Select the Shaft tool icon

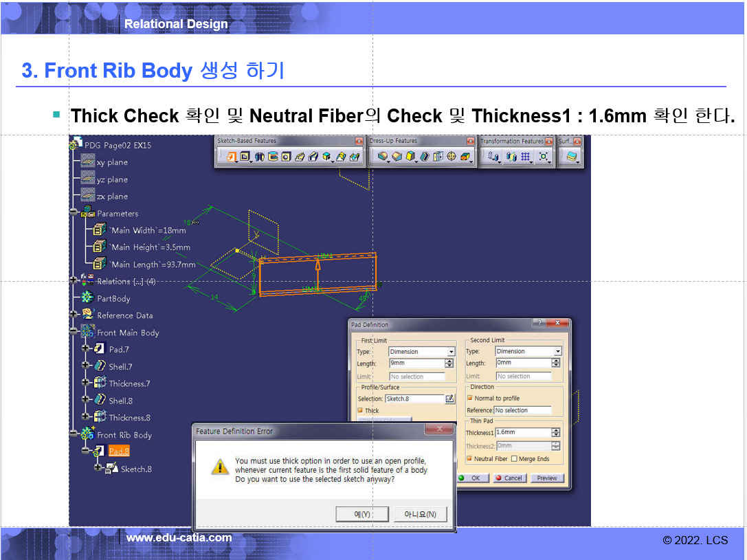pos(259,157)
